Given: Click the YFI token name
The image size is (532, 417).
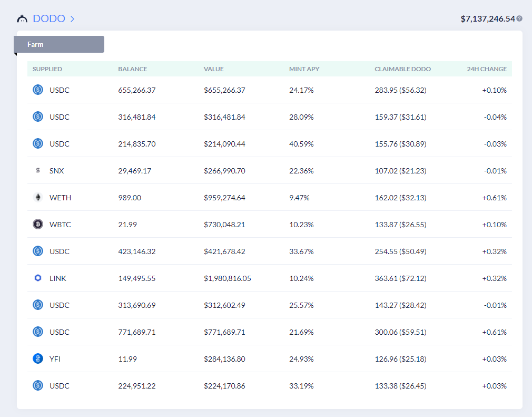Looking at the screenshot, I should pos(55,359).
